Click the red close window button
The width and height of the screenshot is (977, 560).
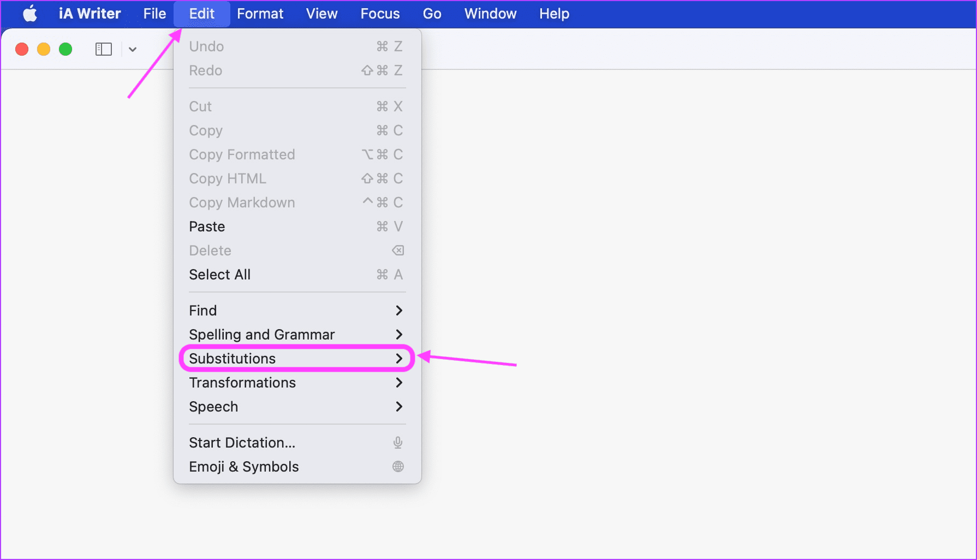point(22,49)
